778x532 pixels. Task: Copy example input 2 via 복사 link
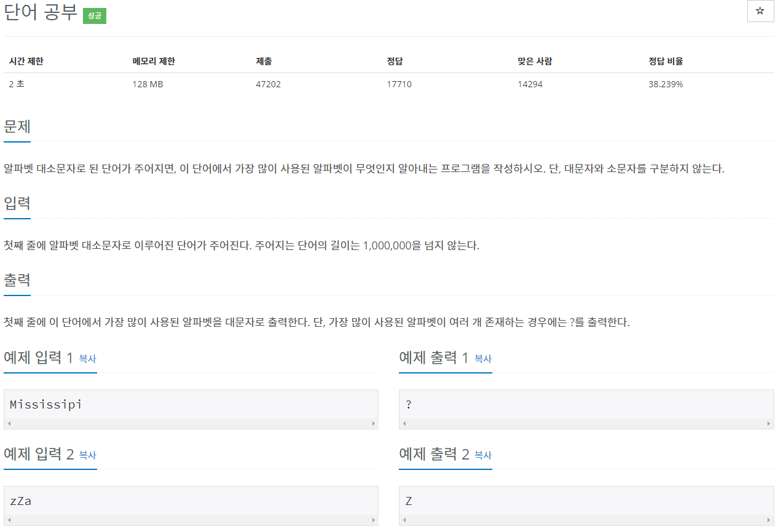click(88, 455)
